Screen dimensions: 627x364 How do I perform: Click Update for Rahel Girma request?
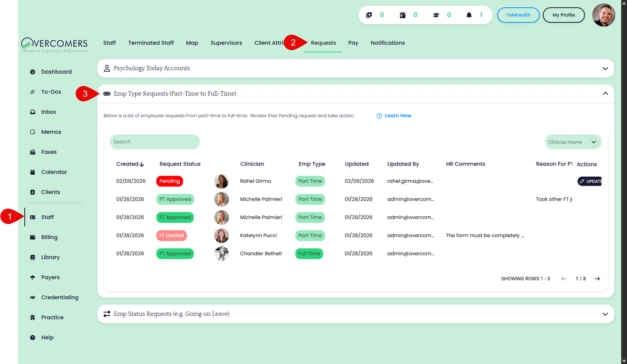click(590, 181)
